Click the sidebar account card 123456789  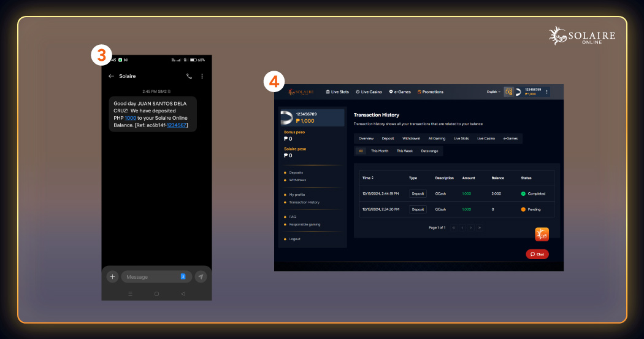(x=312, y=118)
